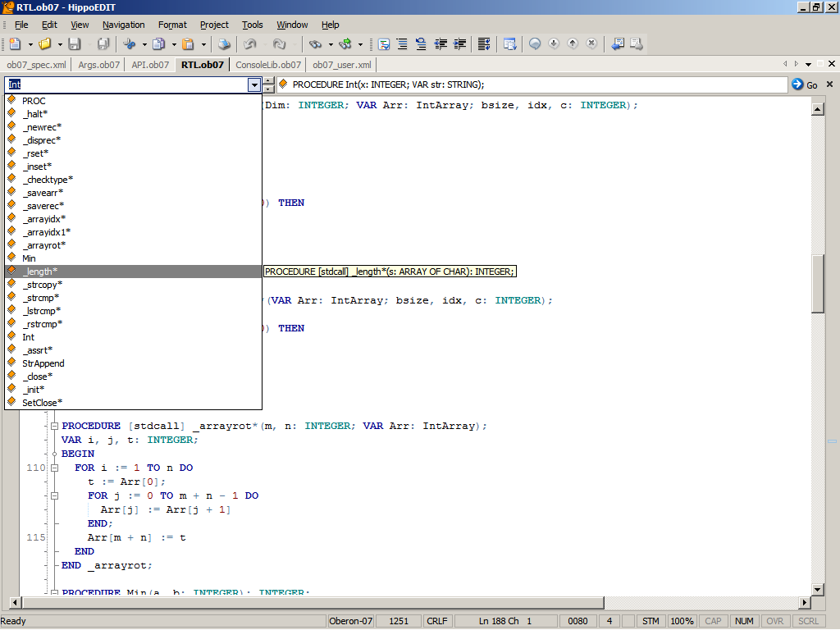The image size is (840, 630).
Task: Collapse the _arrayrot procedure fold marker
Action: pyautogui.click(x=54, y=427)
